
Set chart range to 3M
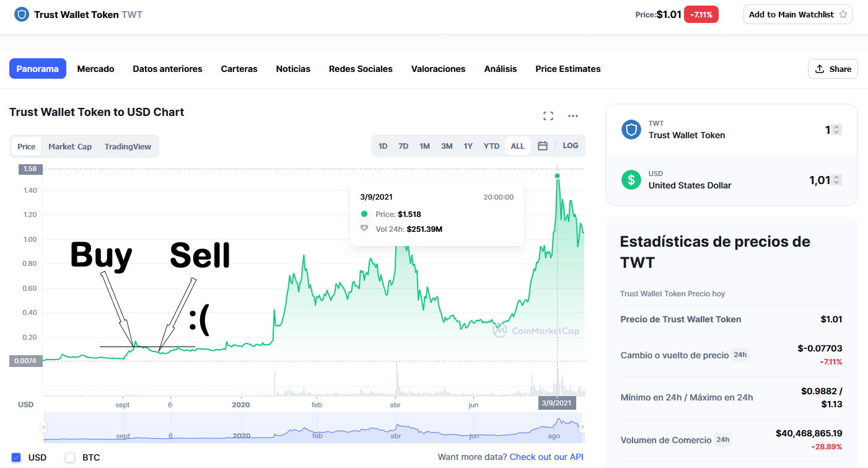(x=447, y=146)
